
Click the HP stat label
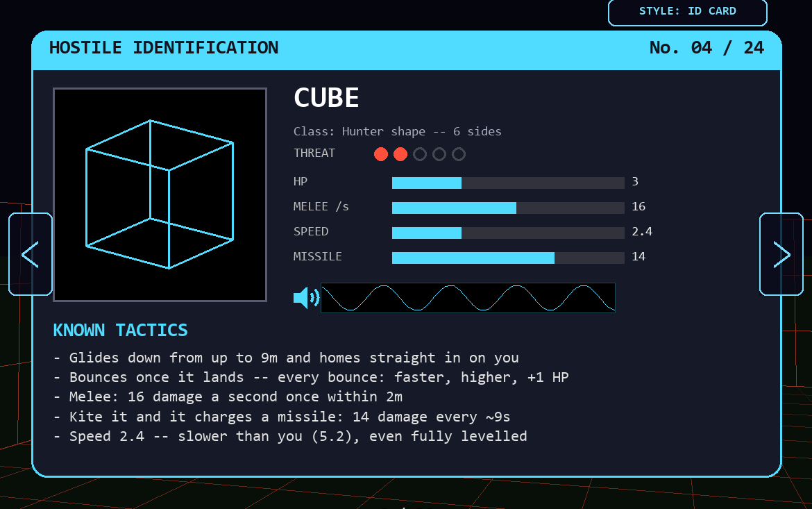point(301,182)
